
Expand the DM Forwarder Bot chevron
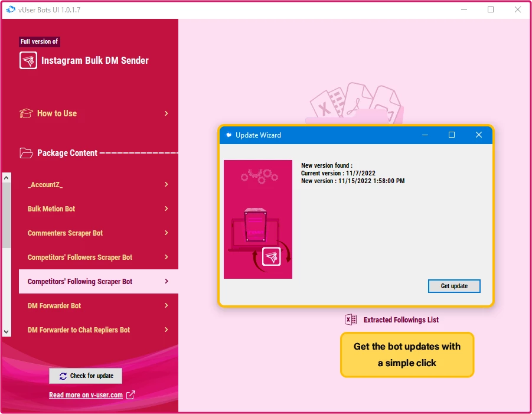(x=167, y=305)
